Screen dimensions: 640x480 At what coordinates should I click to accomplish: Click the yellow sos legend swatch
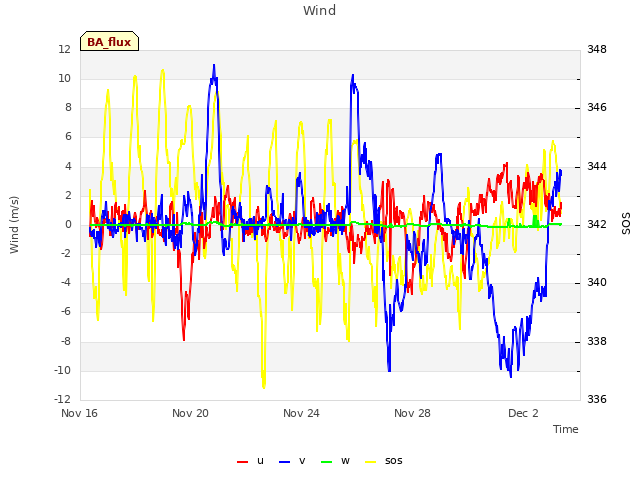click(371, 462)
